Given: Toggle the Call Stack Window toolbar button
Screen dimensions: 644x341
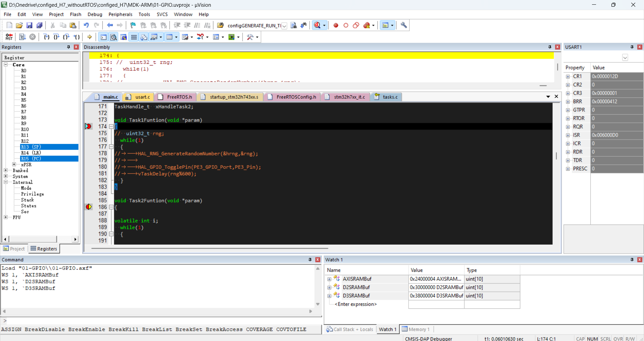Looking at the screenshot, I should pos(144,37).
